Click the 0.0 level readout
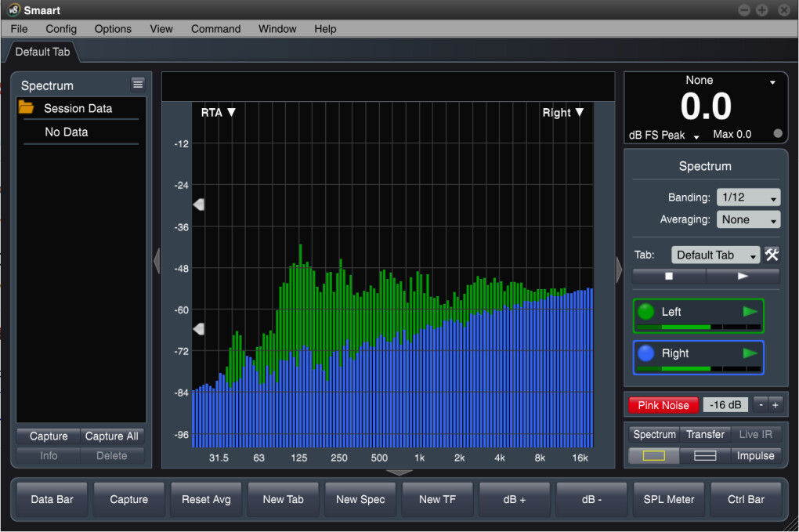Image resolution: width=799 pixels, height=532 pixels. pyautogui.click(x=706, y=107)
